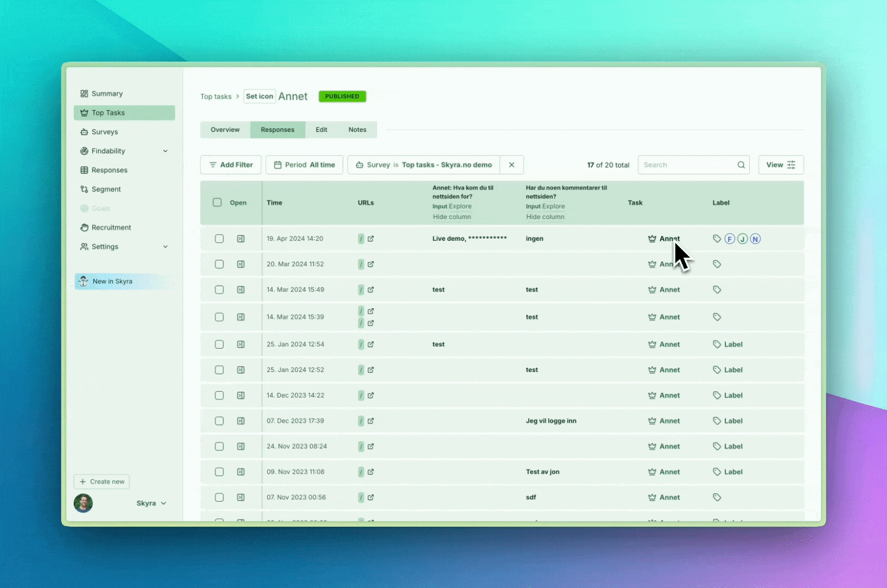Open Recruitment in the sidebar

coord(124,227)
